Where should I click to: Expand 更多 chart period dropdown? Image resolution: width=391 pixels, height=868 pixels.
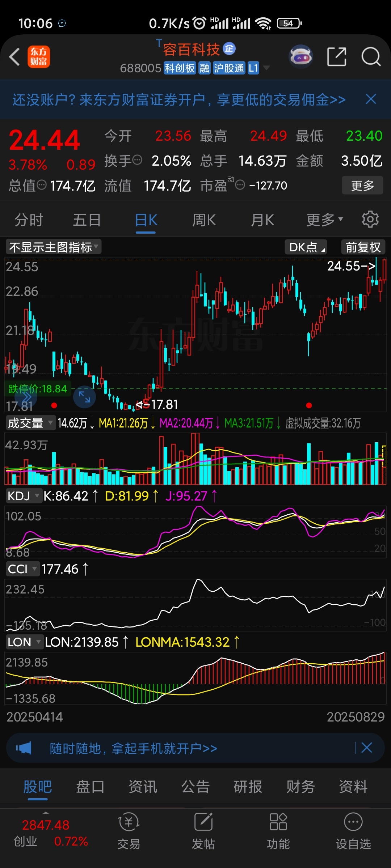325,220
